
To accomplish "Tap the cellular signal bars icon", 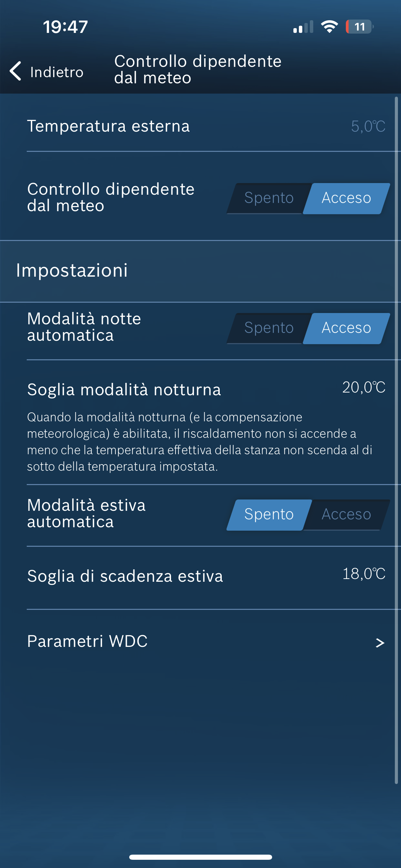I will point(303,27).
